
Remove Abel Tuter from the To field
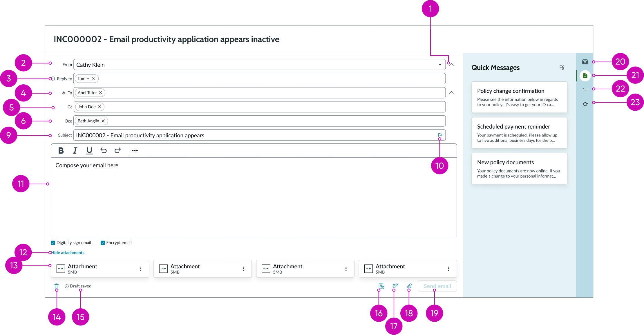(x=101, y=92)
